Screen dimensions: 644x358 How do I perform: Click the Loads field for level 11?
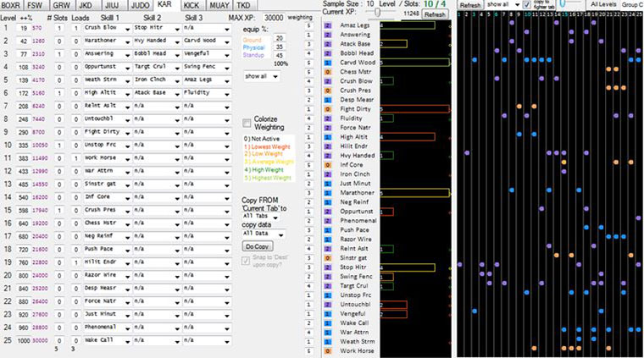(x=75, y=159)
